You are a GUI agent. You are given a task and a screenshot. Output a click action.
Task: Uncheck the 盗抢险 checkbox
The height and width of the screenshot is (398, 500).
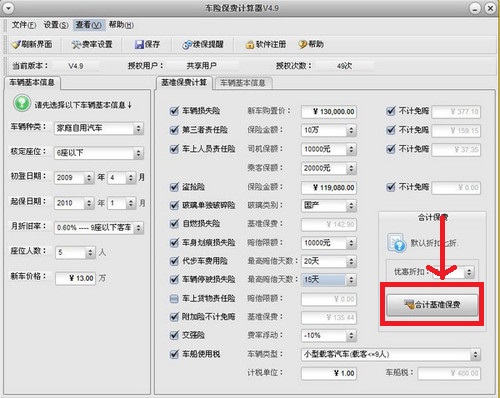174,187
